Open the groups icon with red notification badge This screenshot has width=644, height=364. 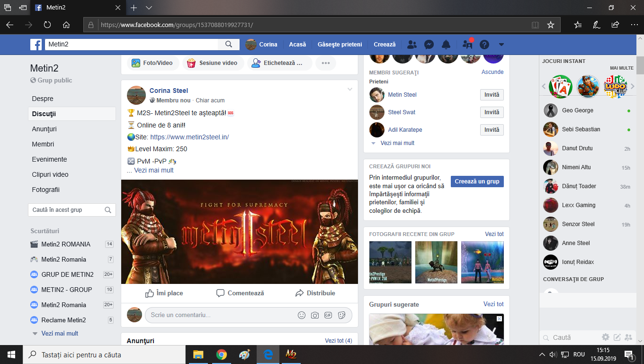468,45
